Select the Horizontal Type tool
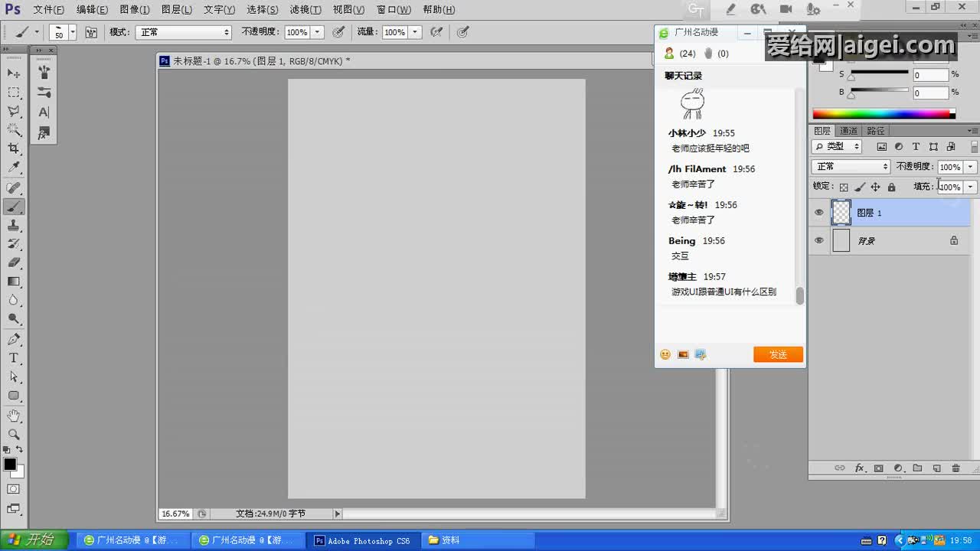Viewport: 980px width, 551px height. pyautogui.click(x=14, y=358)
